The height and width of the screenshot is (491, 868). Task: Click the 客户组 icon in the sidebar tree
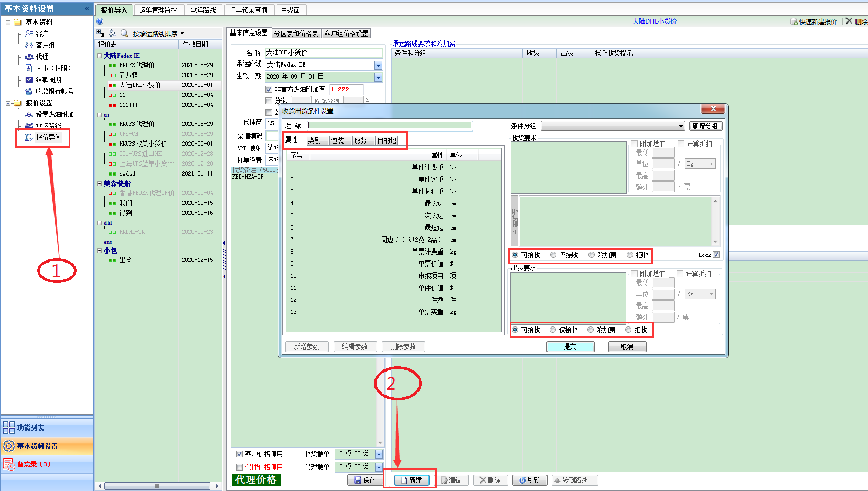[29, 45]
